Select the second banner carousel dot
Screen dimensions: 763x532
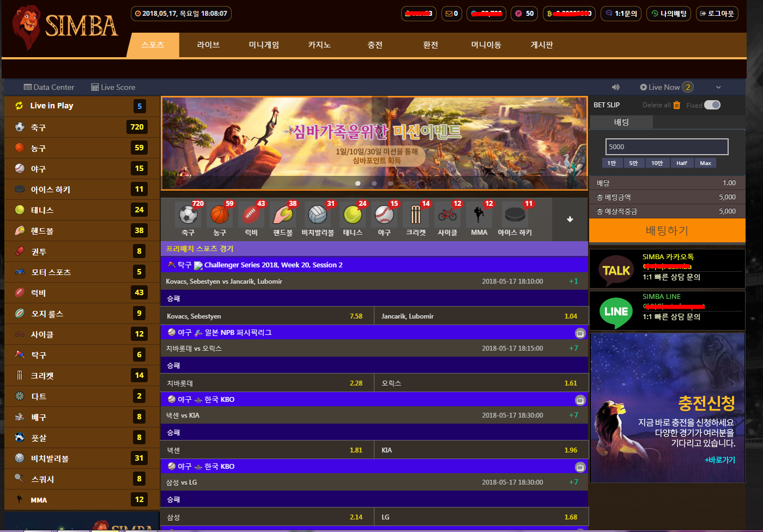click(374, 184)
